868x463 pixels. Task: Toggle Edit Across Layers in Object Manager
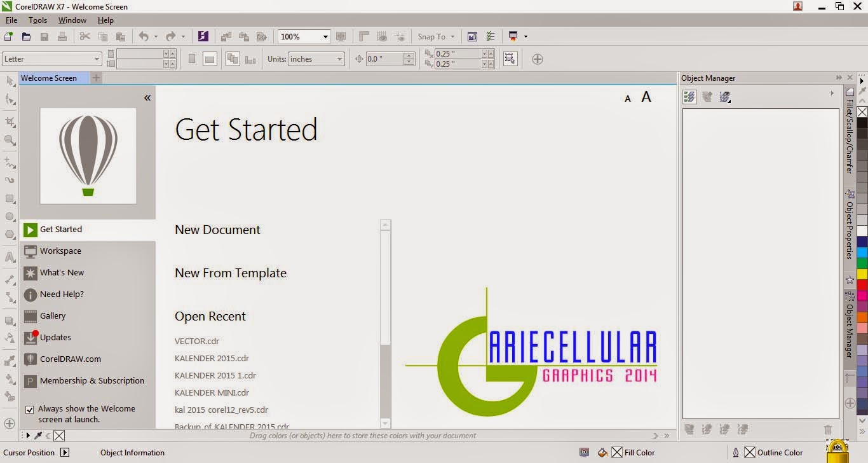pos(707,97)
